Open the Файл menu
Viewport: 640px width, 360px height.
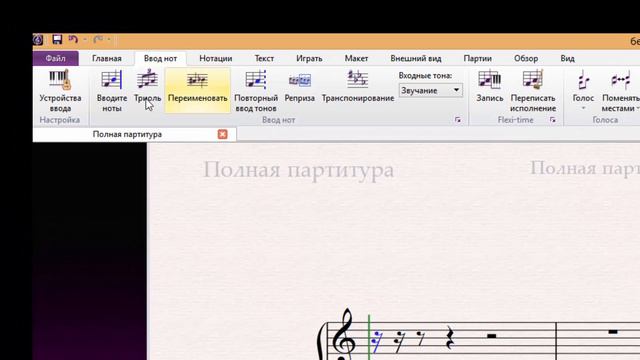point(56,58)
